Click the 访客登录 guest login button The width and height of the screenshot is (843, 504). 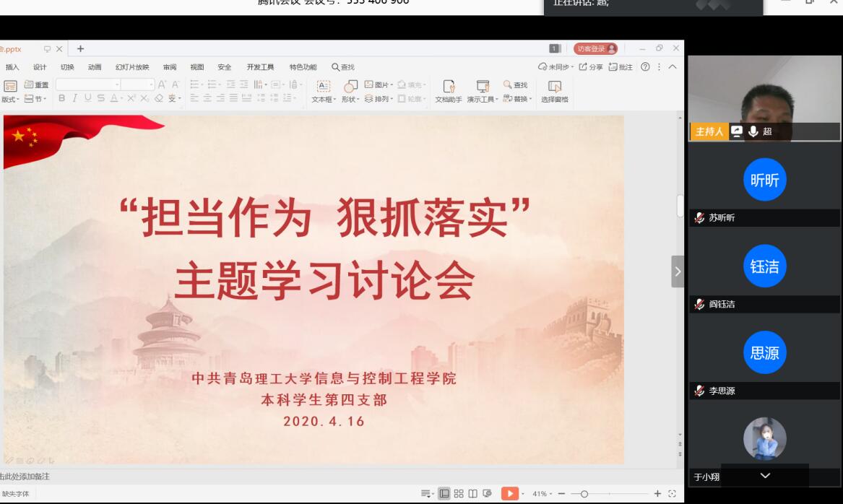point(595,48)
